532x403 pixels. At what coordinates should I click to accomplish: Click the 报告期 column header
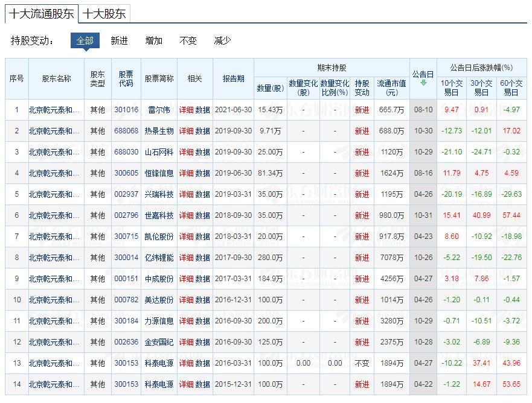233,78
